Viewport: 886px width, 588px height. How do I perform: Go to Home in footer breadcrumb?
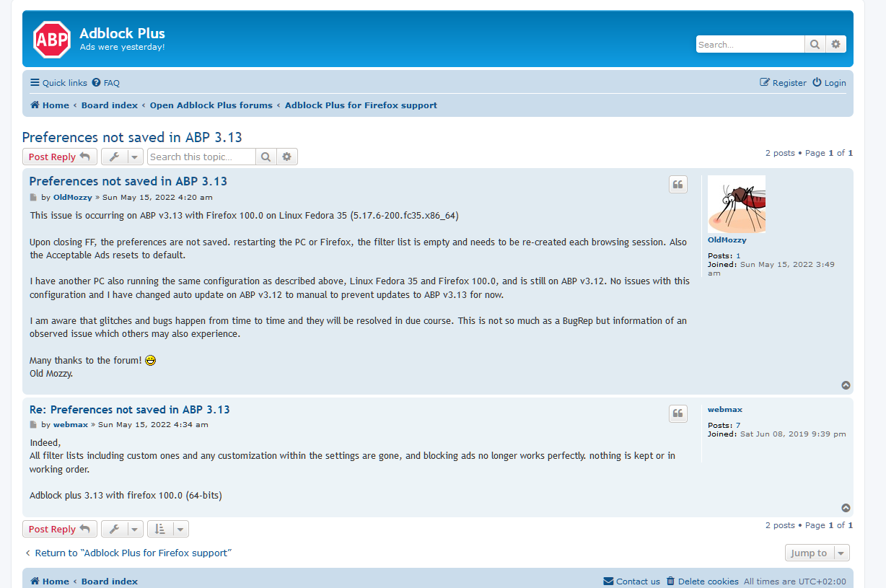tap(50, 582)
